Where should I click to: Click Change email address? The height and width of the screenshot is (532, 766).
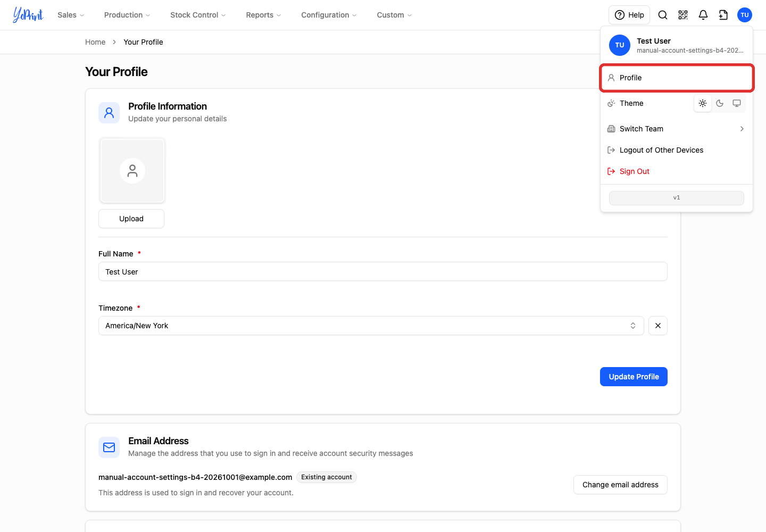pyautogui.click(x=620, y=485)
